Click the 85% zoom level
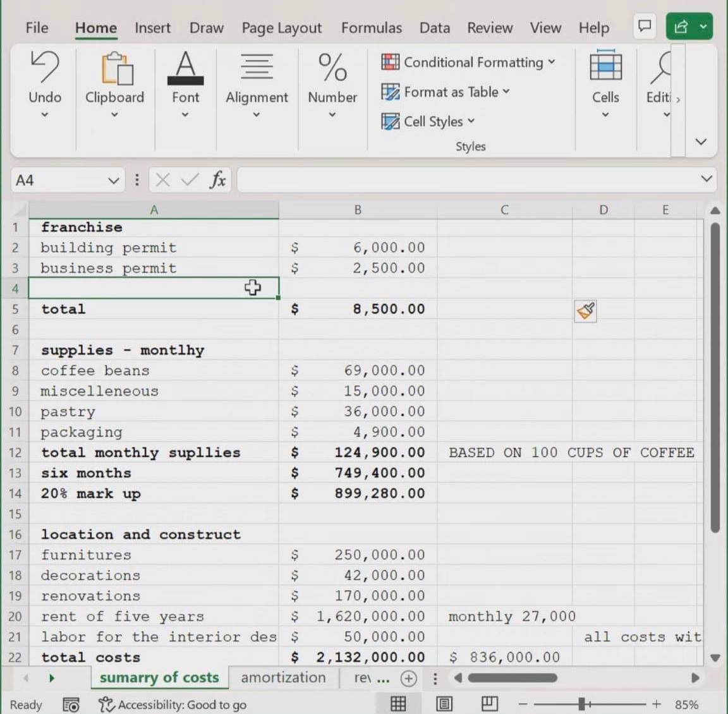728x714 pixels. click(x=686, y=705)
